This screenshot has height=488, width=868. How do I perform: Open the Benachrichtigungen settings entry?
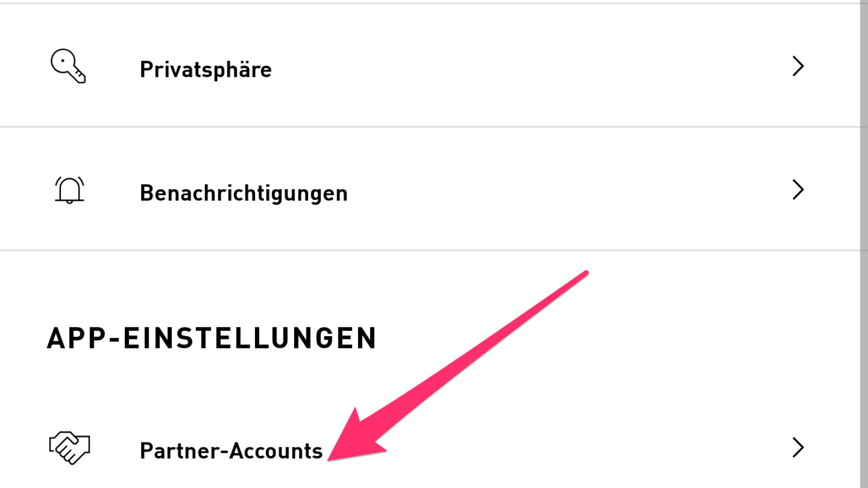[x=244, y=193]
